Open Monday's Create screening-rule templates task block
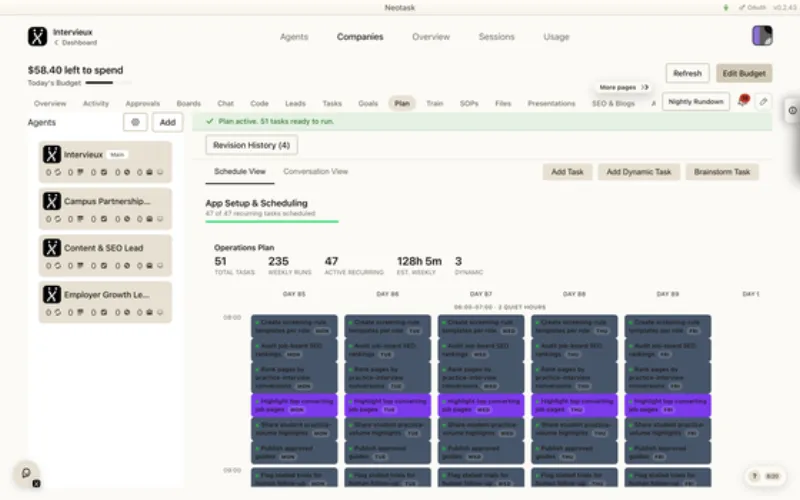The height and width of the screenshot is (500, 800). tap(294, 327)
